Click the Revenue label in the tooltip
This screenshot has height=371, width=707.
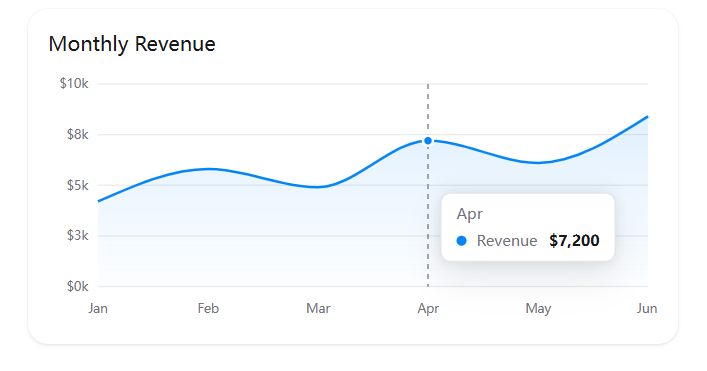(507, 241)
